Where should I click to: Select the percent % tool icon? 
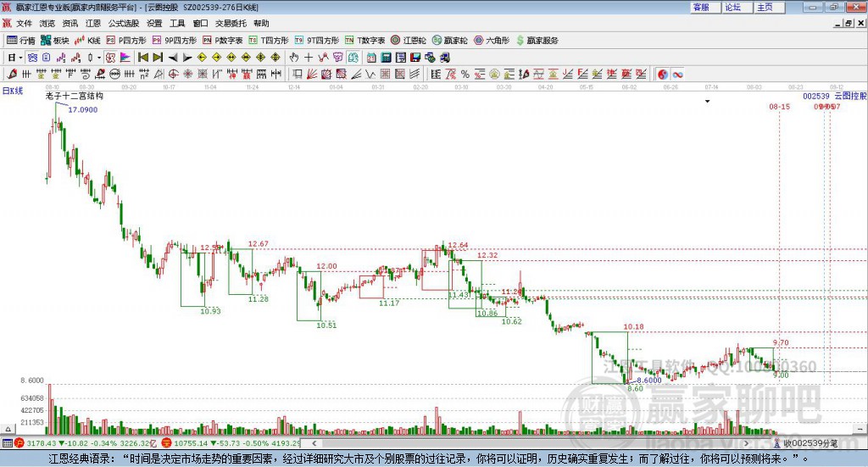[465, 74]
